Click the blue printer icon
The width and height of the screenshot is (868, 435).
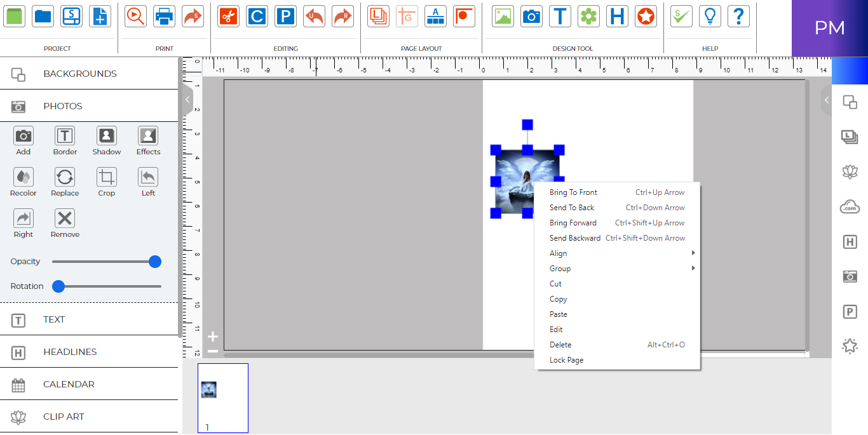click(x=164, y=16)
